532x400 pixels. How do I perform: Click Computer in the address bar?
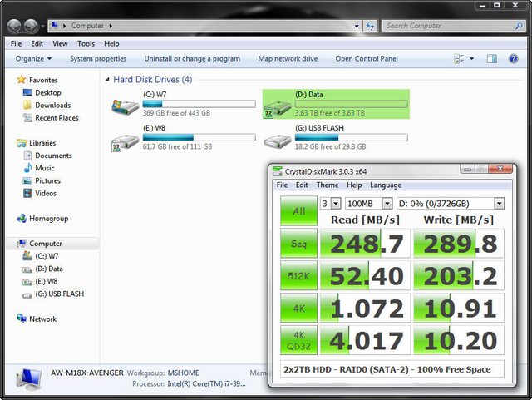[87, 26]
